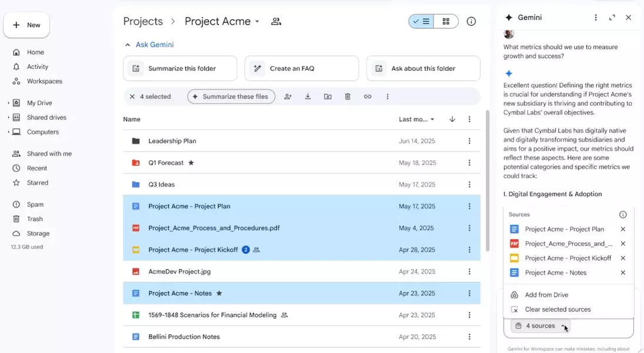
Task: Click the Sources info icon
Action: point(623,215)
